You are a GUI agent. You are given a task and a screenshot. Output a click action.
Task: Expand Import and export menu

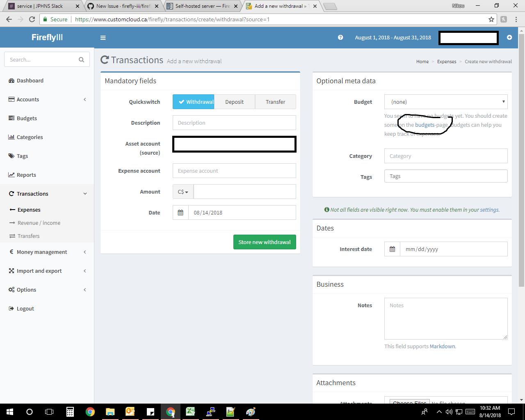point(47,271)
